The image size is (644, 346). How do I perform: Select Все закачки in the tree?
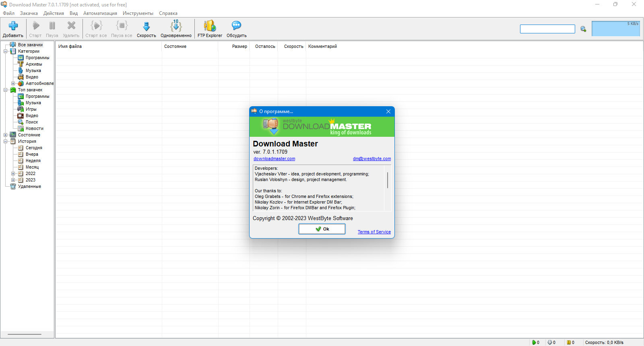pyautogui.click(x=30, y=45)
